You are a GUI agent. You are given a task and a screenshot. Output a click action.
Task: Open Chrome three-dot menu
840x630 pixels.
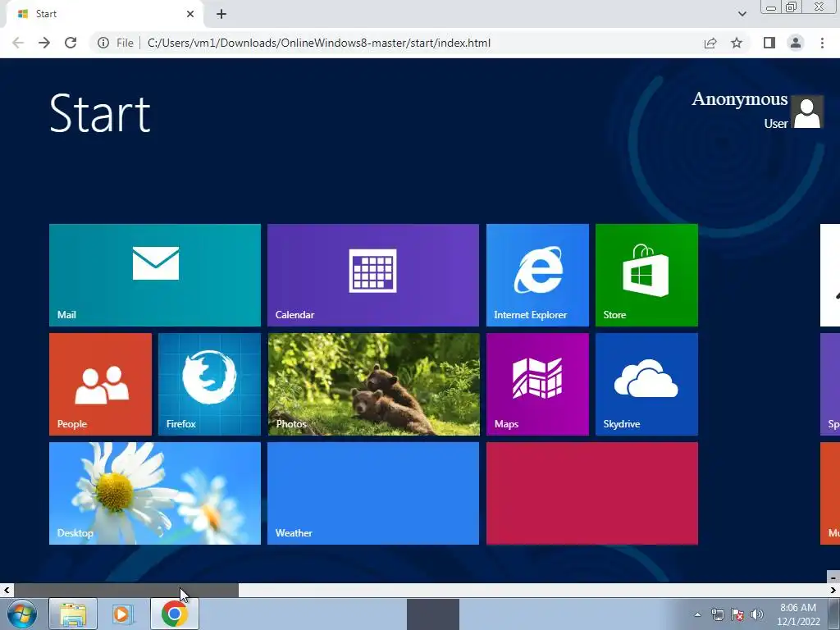click(x=822, y=43)
